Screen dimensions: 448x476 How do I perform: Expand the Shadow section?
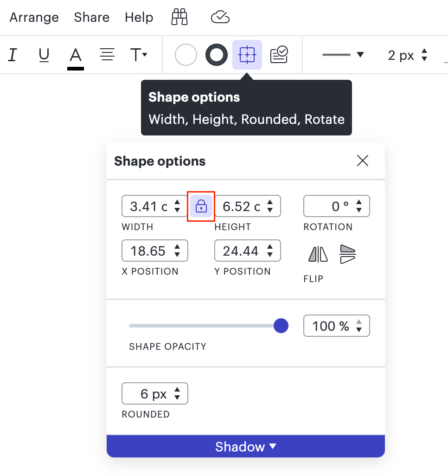click(245, 446)
